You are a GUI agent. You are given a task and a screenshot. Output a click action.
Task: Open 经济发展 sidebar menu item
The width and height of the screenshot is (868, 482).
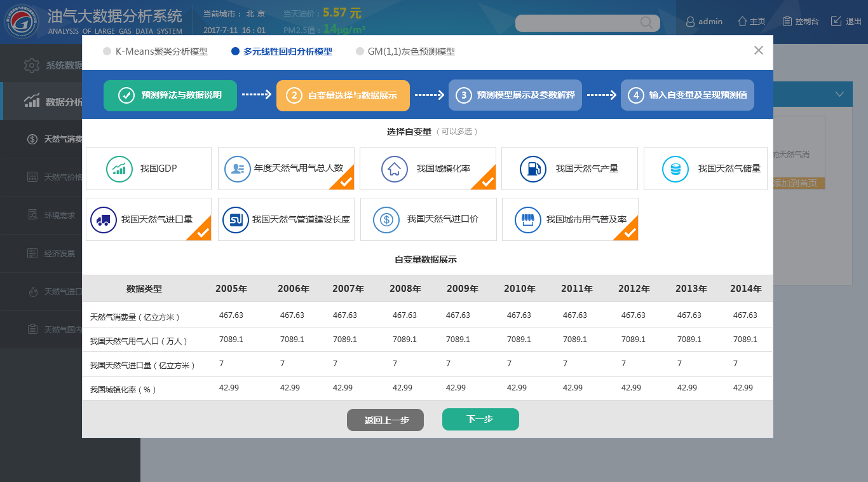tap(41, 254)
